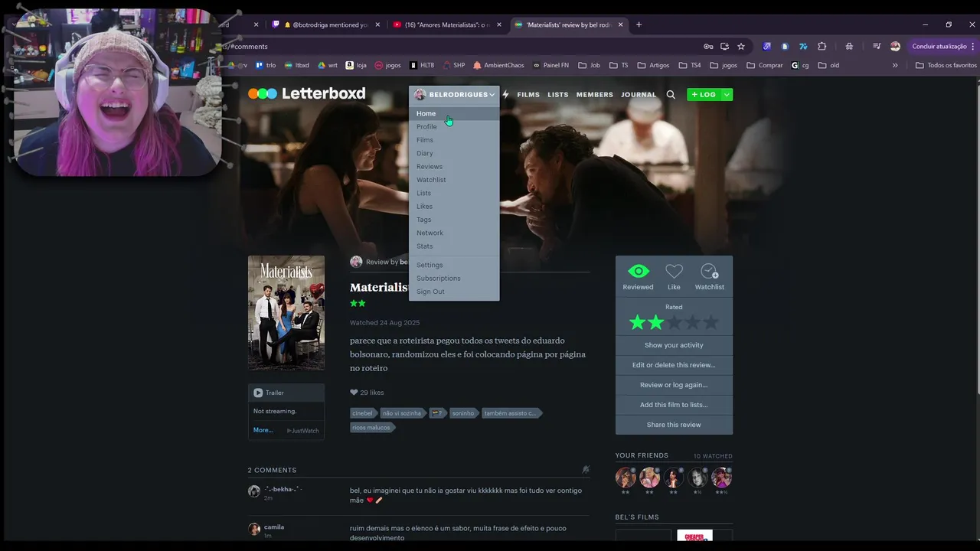Open the SHP bookmark

454,65
